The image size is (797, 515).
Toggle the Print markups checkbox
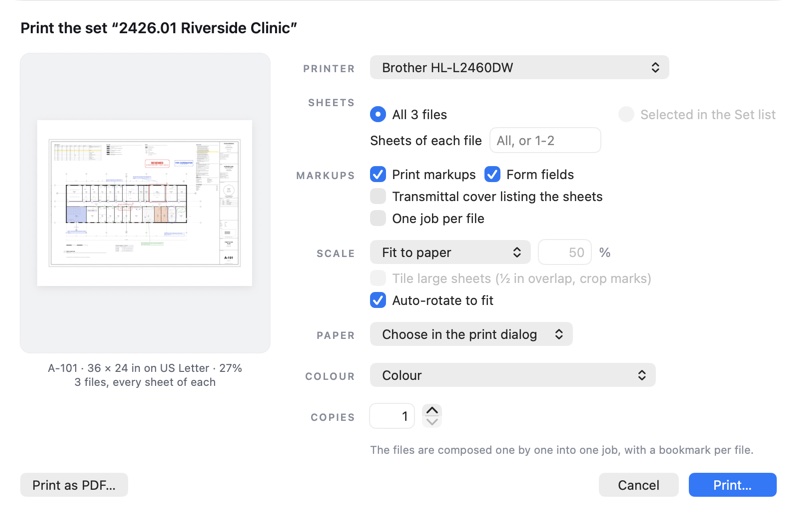[x=378, y=174]
